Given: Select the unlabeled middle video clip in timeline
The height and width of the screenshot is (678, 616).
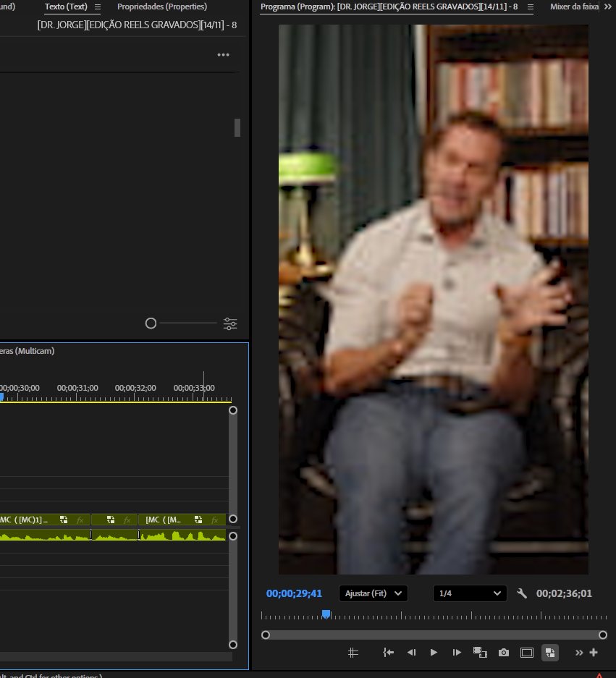Looking at the screenshot, I should coord(114,520).
